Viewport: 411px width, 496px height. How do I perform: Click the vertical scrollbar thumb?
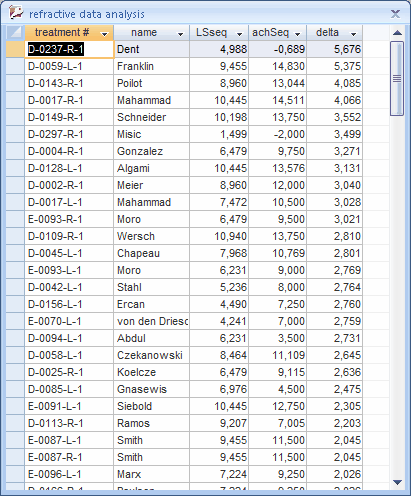tap(397, 79)
